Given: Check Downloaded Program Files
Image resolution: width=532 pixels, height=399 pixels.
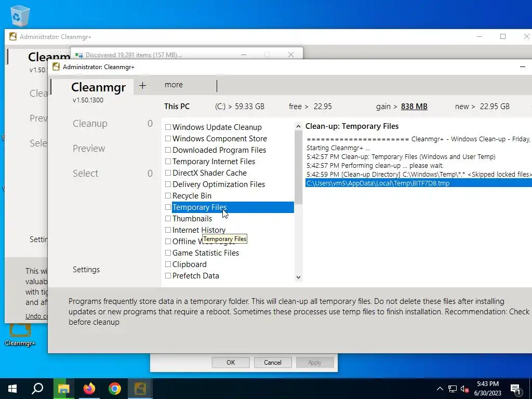Looking at the screenshot, I should coord(168,150).
